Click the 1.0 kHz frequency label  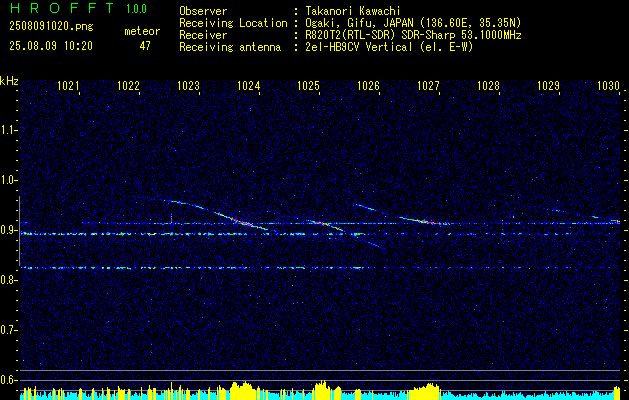(x=9, y=180)
